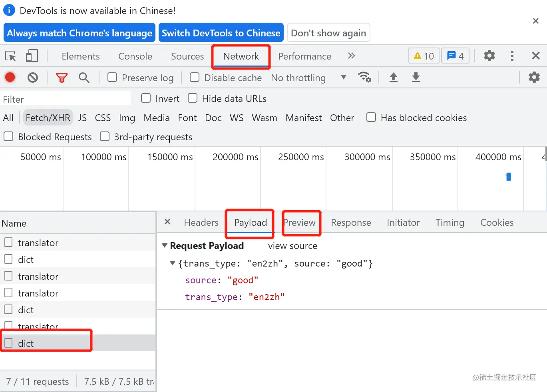This screenshot has height=392, width=547.
Task: Open the Cookies tab
Action: (x=497, y=223)
